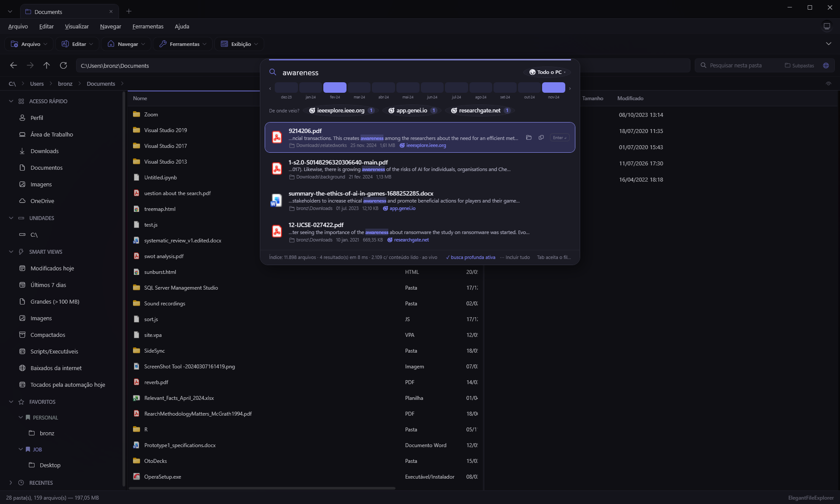Open Ajuda in the menu bar
Screen dimensions: 840x504
pos(182,27)
